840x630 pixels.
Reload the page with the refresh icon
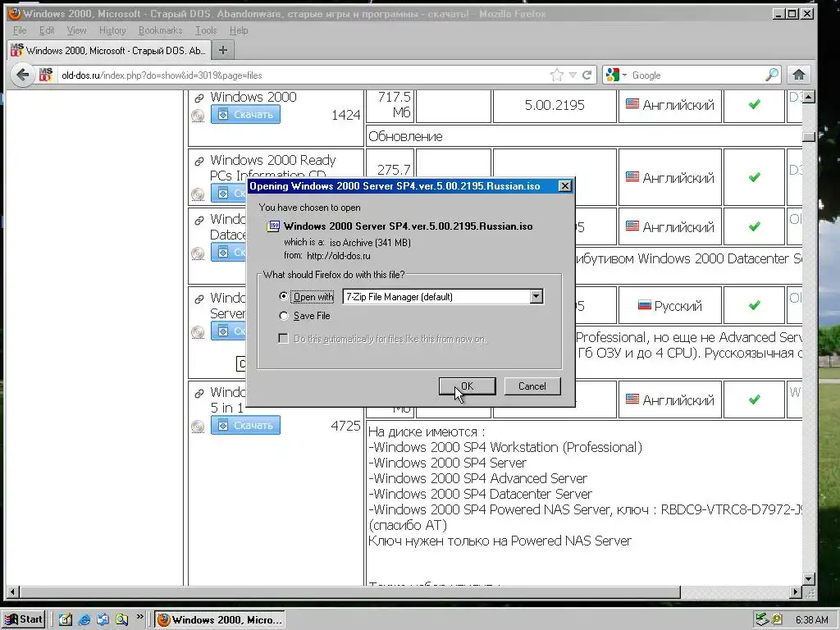(x=587, y=75)
